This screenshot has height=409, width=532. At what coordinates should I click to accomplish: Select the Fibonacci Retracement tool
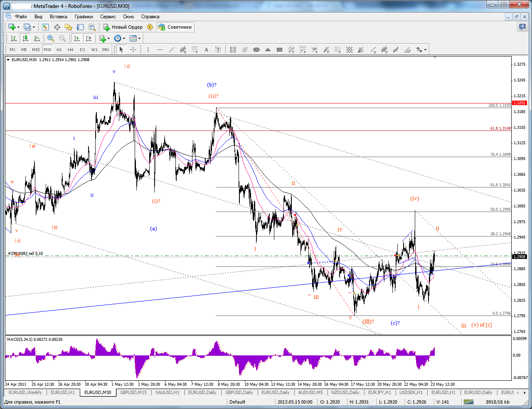[195, 49]
